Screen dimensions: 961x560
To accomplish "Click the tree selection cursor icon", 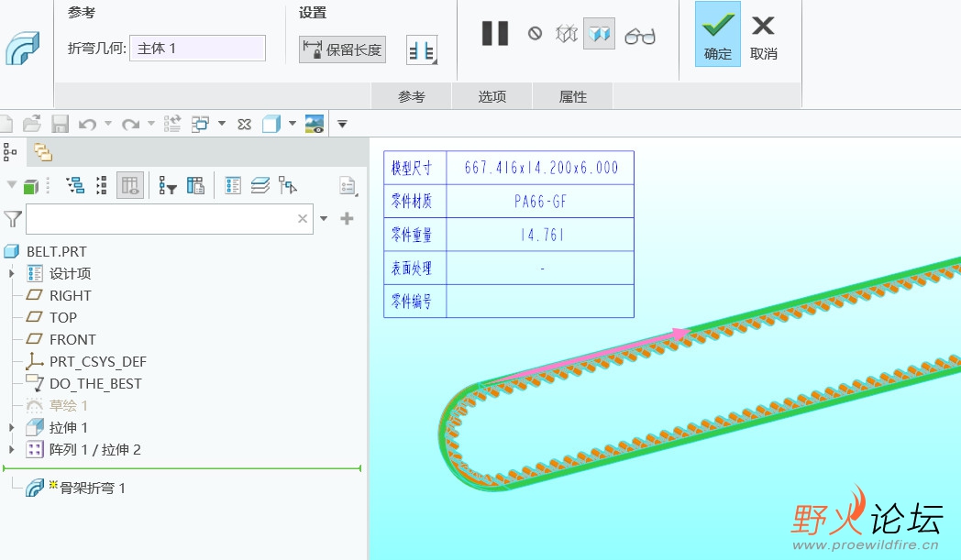I will (287, 185).
